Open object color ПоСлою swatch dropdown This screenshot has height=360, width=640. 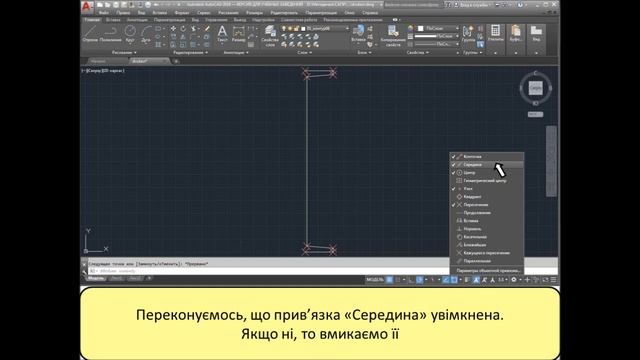coord(438,29)
